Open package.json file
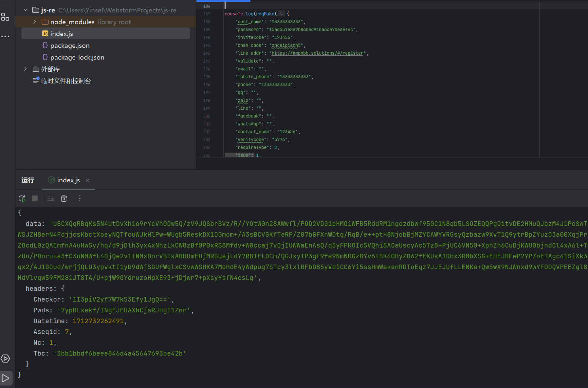The width and height of the screenshot is (588, 388). tap(70, 46)
